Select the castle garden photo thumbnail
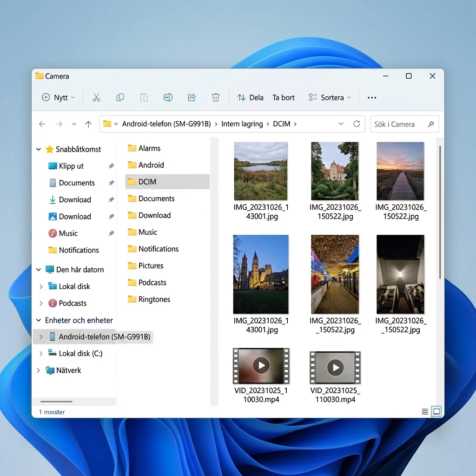The image size is (476, 476). [335, 171]
